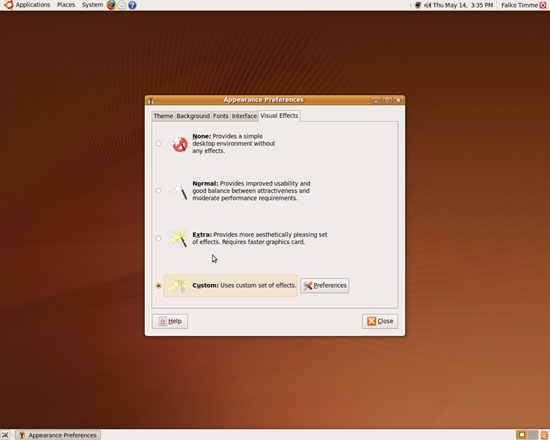Open the Applications menu
The height and width of the screenshot is (440, 550).
pyautogui.click(x=33, y=5)
